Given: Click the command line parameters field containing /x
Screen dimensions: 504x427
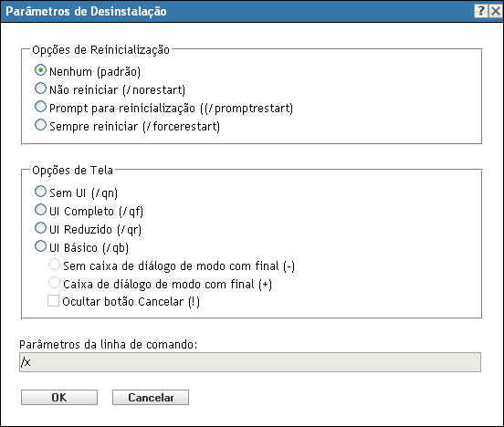Looking at the screenshot, I should click(250, 362).
